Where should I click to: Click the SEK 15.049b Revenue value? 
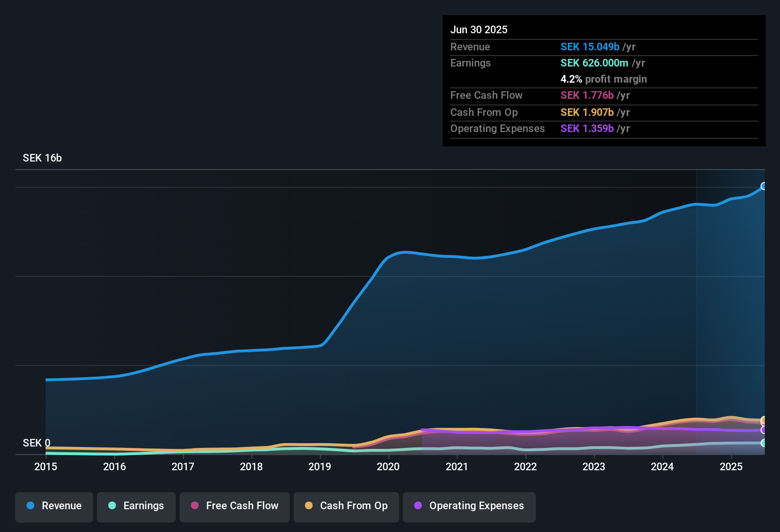tap(590, 47)
